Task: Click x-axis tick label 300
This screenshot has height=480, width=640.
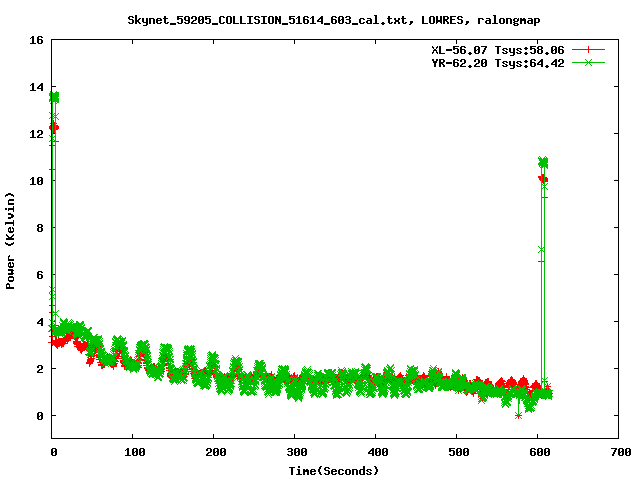Action: click(296, 452)
